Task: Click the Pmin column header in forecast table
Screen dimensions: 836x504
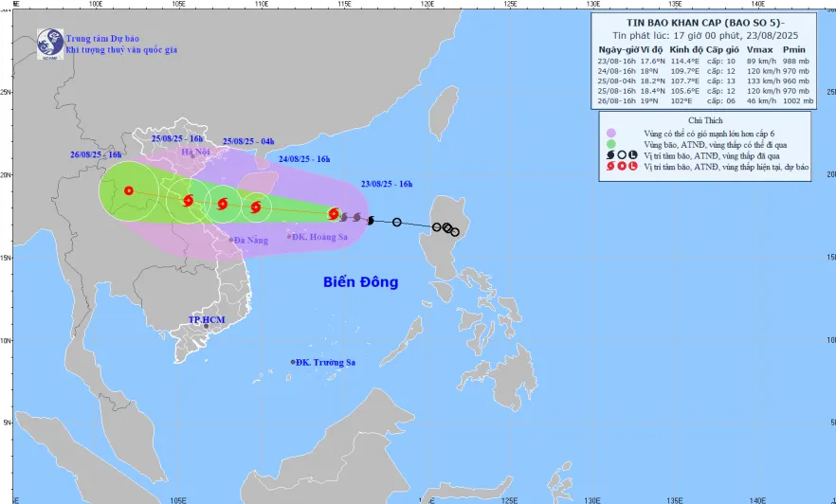Action: (793, 49)
